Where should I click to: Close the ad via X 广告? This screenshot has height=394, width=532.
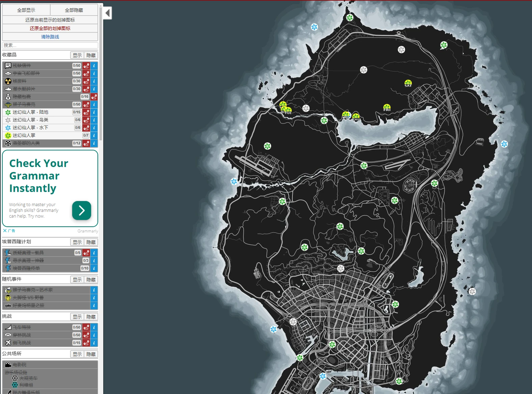9,231
